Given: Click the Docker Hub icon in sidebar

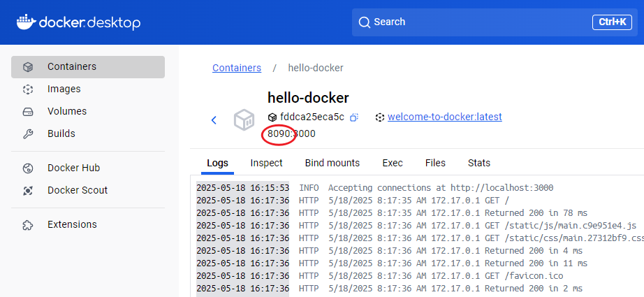Looking at the screenshot, I should pyautogui.click(x=27, y=168).
